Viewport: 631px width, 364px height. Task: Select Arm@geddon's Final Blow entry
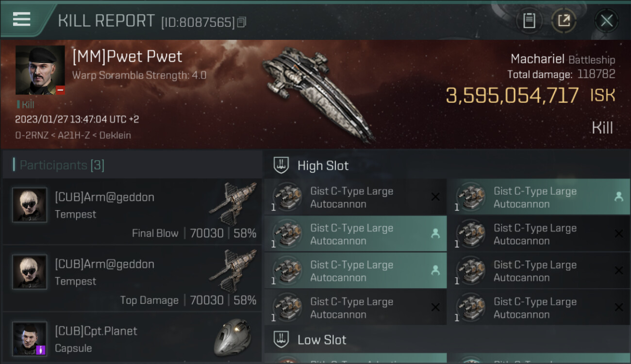(132, 212)
